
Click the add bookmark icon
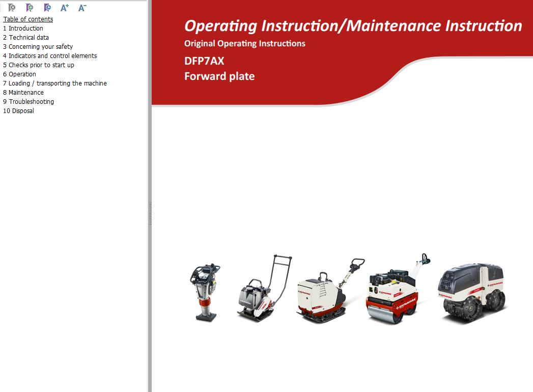point(29,7)
